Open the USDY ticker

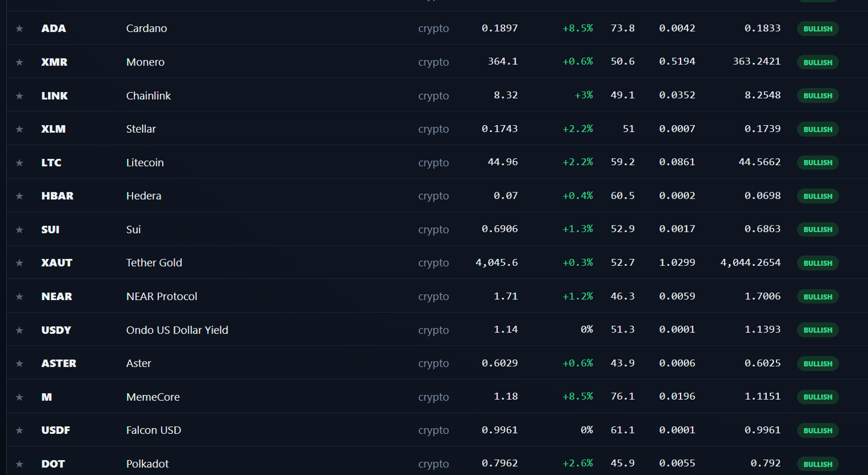click(x=56, y=330)
